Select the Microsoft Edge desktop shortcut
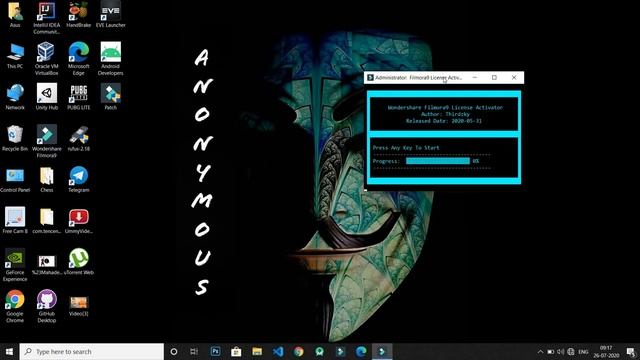This screenshot has height=360, width=640. click(x=78, y=59)
